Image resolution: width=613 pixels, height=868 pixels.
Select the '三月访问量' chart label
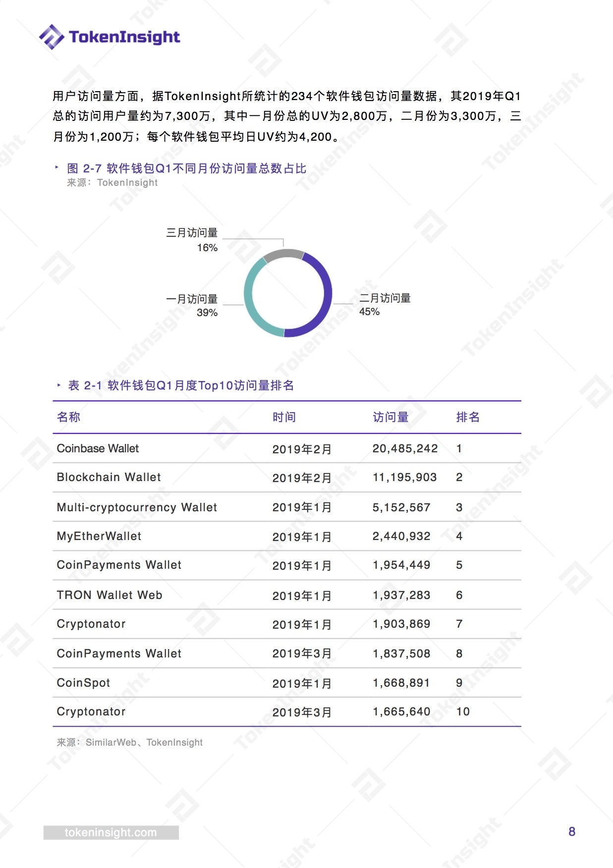(192, 233)
